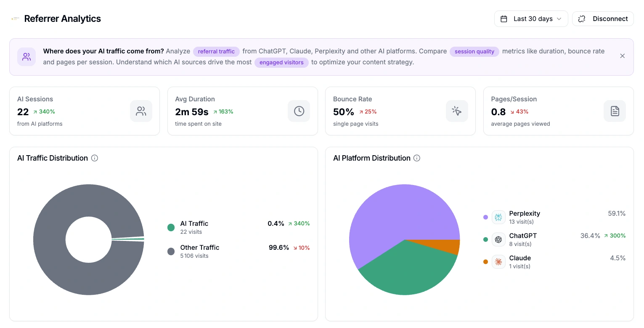644x328 pixels.
Task: Click the green ChatGPT pie slice
Action: 404,269
